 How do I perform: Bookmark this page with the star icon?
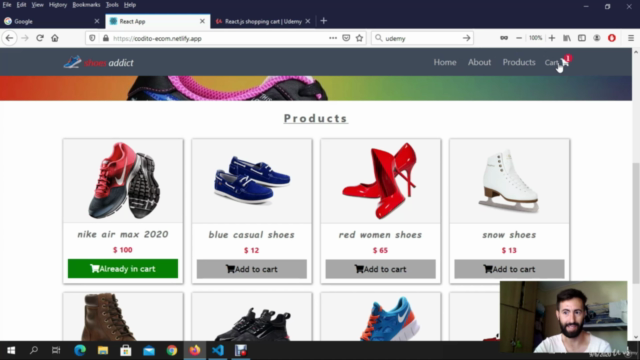(359, 38)
